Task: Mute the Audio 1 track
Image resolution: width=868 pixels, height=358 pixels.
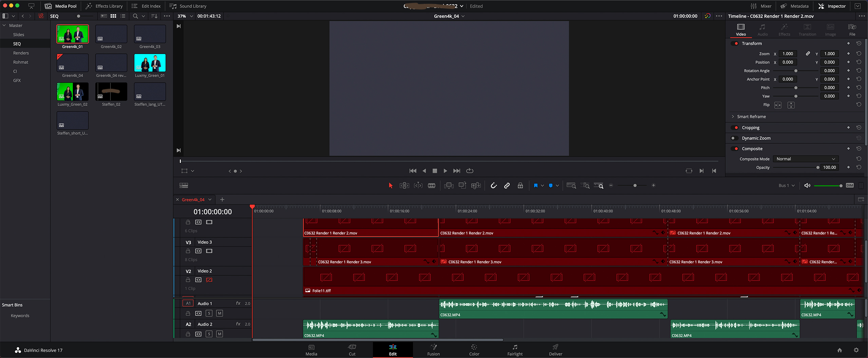Action: click(220, 313)
